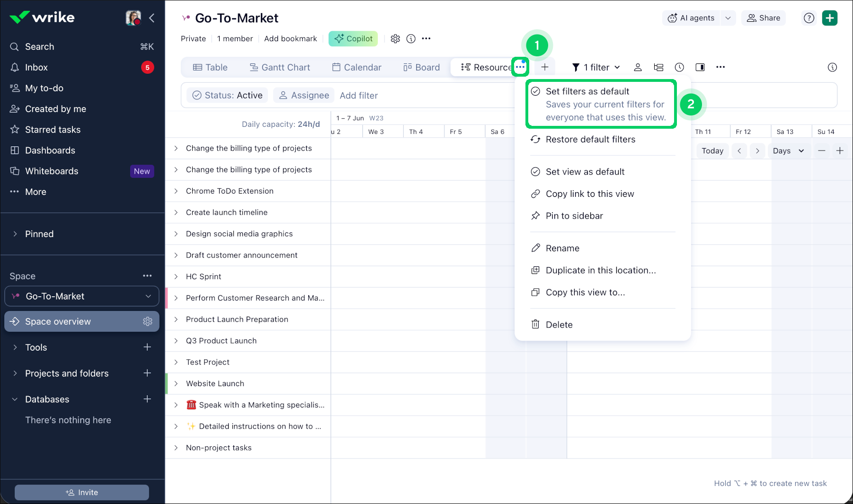The image size is (853, 504).
Task: Zoom in timeline with plus button
Action: point(840,151)
